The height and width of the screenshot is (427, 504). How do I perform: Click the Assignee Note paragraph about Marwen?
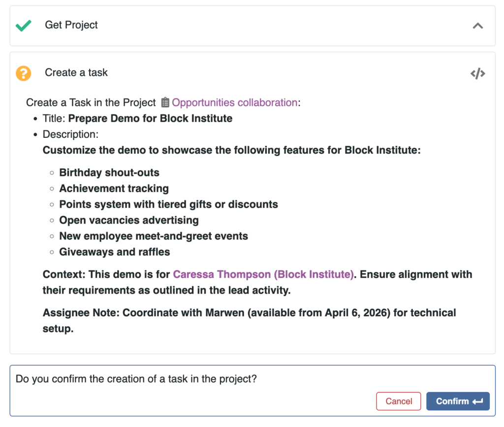pos(249,313)
